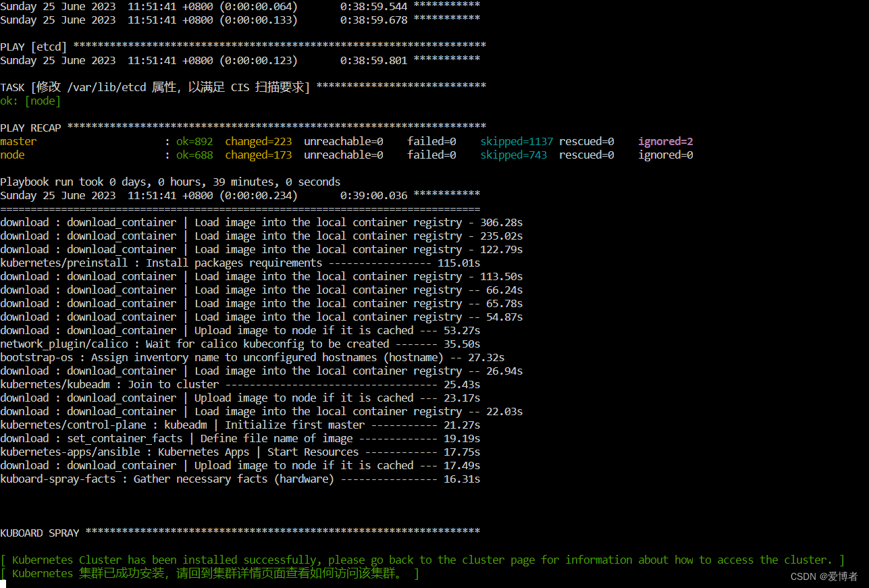Select the Chinese "集群已成功安装" message
This screenshot has height=588, width=869.
[210, 573]
